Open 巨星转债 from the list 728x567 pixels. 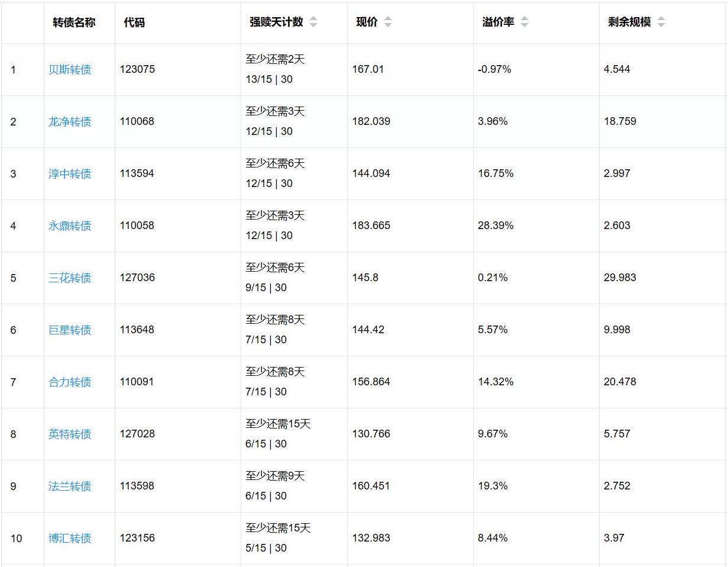tap(70, 330)
